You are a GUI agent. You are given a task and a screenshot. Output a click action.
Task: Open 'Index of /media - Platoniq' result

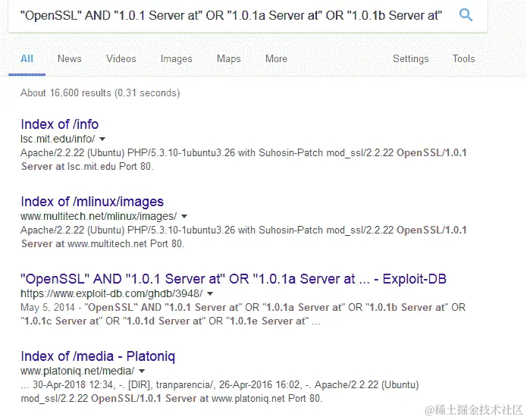click(x=98, y=356)
